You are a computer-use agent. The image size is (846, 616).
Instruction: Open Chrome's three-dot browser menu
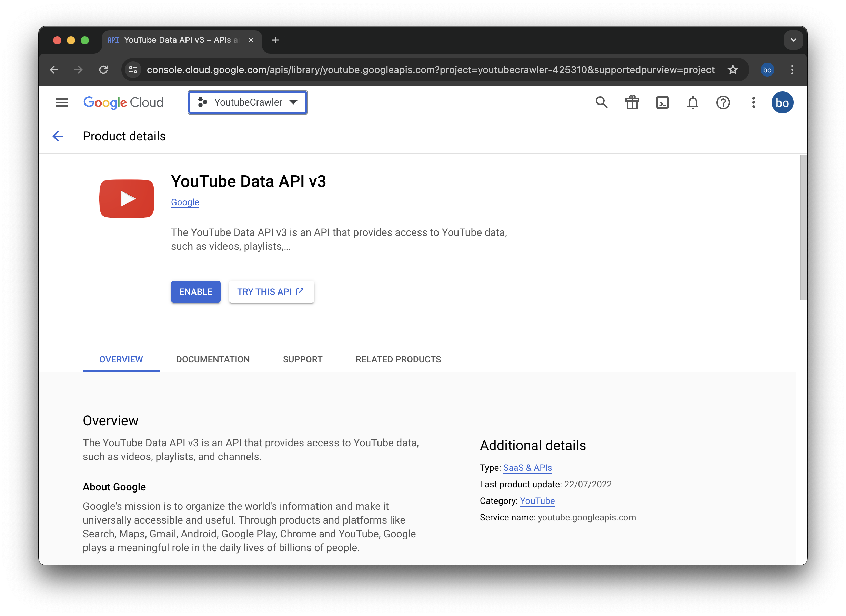pos(792,70)
